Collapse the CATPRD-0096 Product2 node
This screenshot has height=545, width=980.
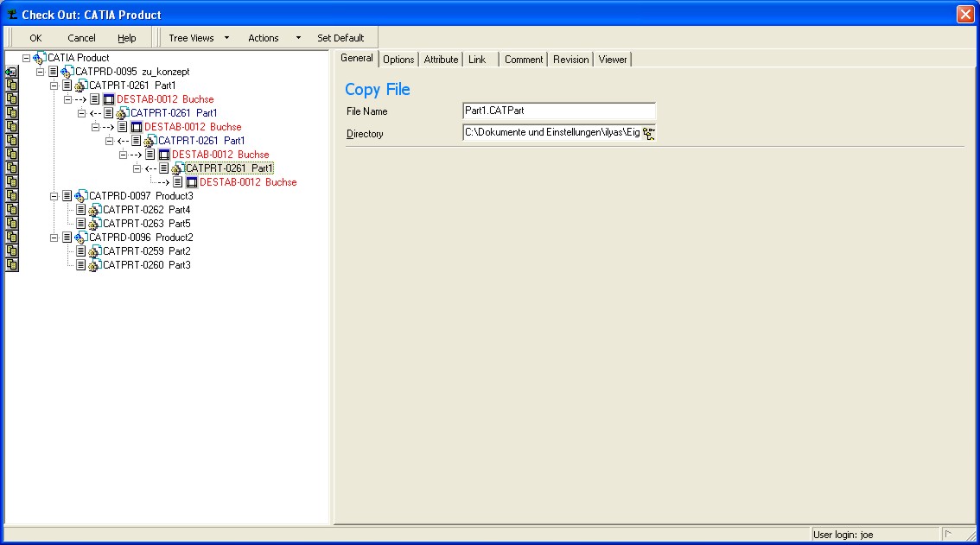click(54, 238)
